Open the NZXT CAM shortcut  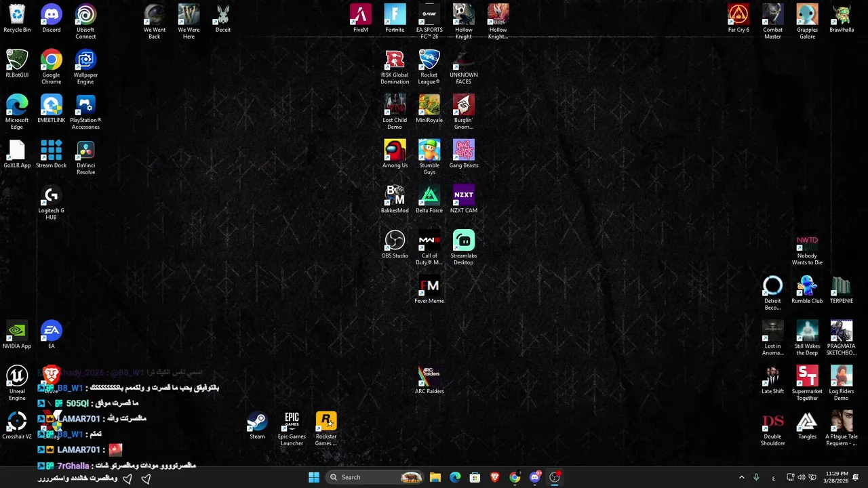464,199
